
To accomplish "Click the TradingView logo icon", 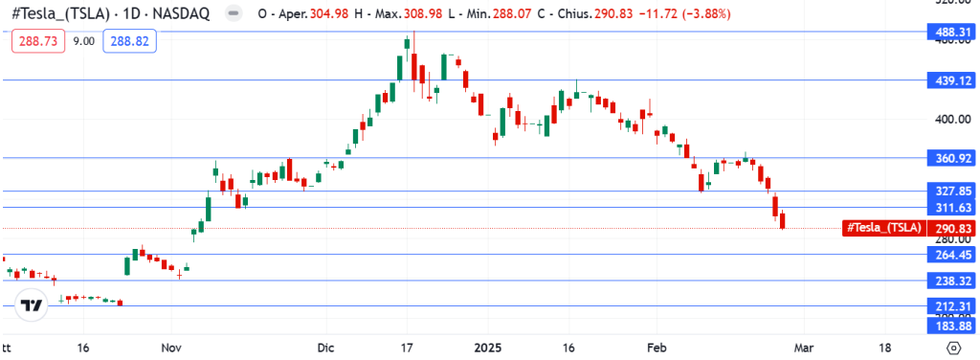I will coord(32,305).
